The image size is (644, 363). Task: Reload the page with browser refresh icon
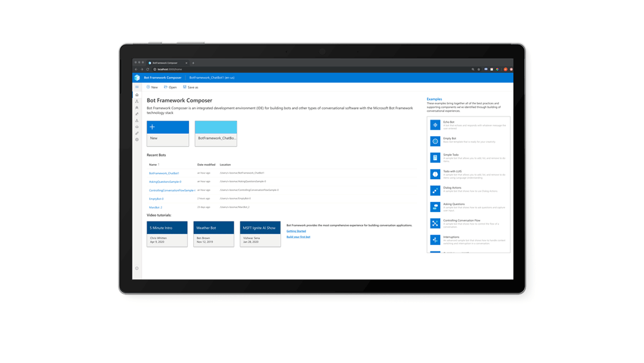coord(148,69)
